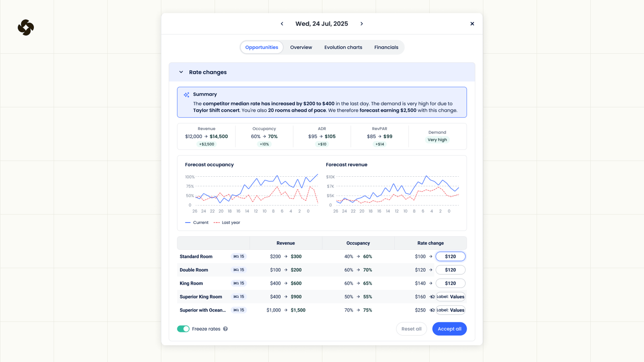Click the Very high demand badge
The height and width of the screenshot is (362, 644).
[x=437, y=140]
